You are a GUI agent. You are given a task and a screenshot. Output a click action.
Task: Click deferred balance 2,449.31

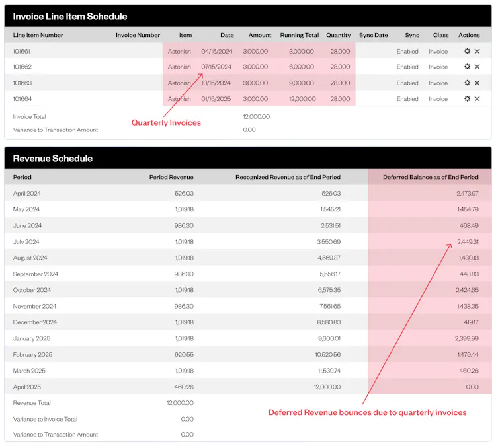[468, 242]
